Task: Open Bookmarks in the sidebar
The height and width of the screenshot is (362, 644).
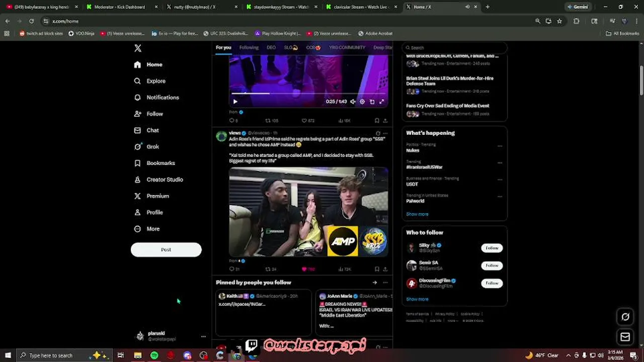Action: (x=154, y=163)
